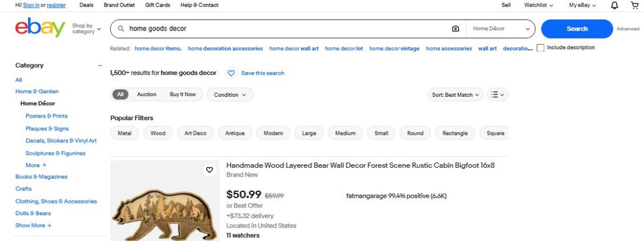Open Shop by category dropdown
The width and height of the screenshot is (644, 241).
[86, 29]
